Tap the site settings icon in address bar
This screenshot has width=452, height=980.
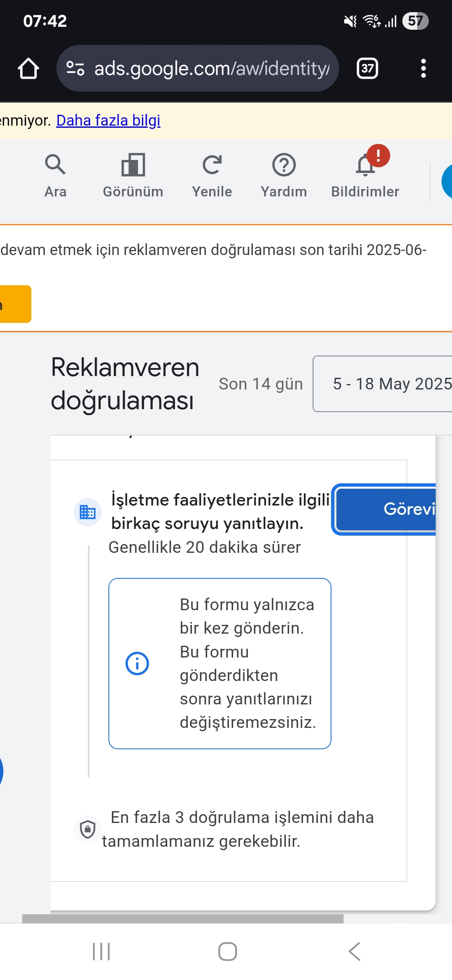coord(76,68)
